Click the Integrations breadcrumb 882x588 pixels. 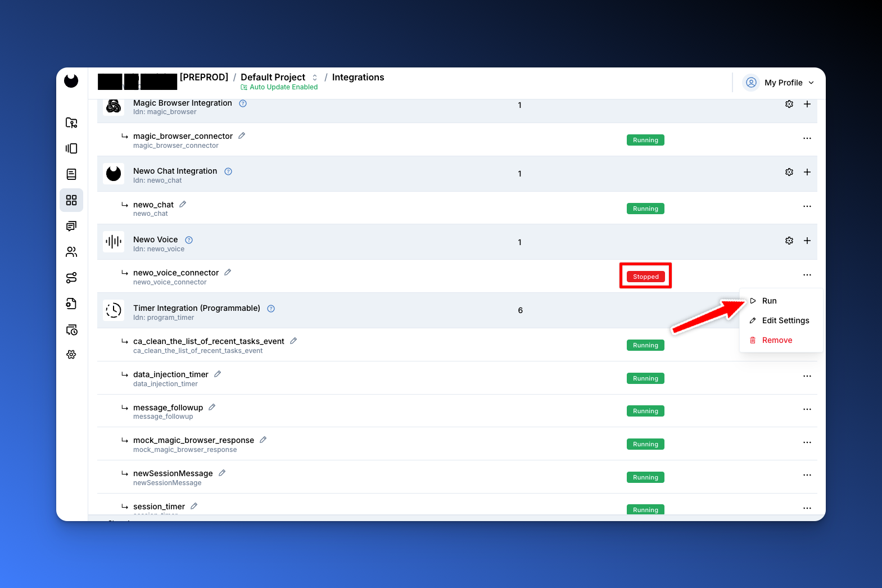click(x=358, y=78)
